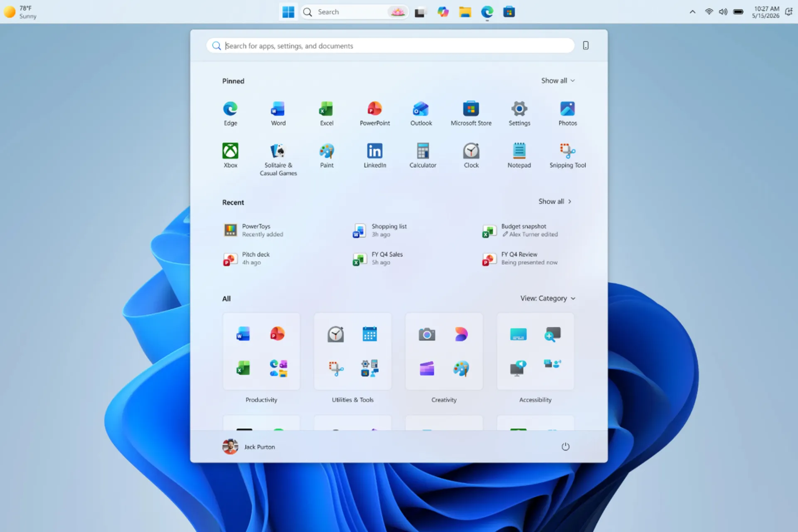Launch PowerPoint from pinned apps
This screenshot has width=798, height=532.
click(374, 113)
